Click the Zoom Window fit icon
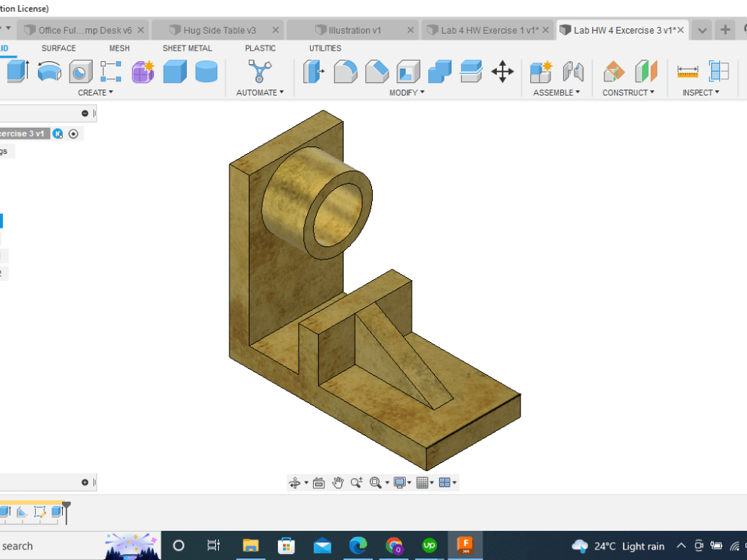 click(x=376, y=483)
